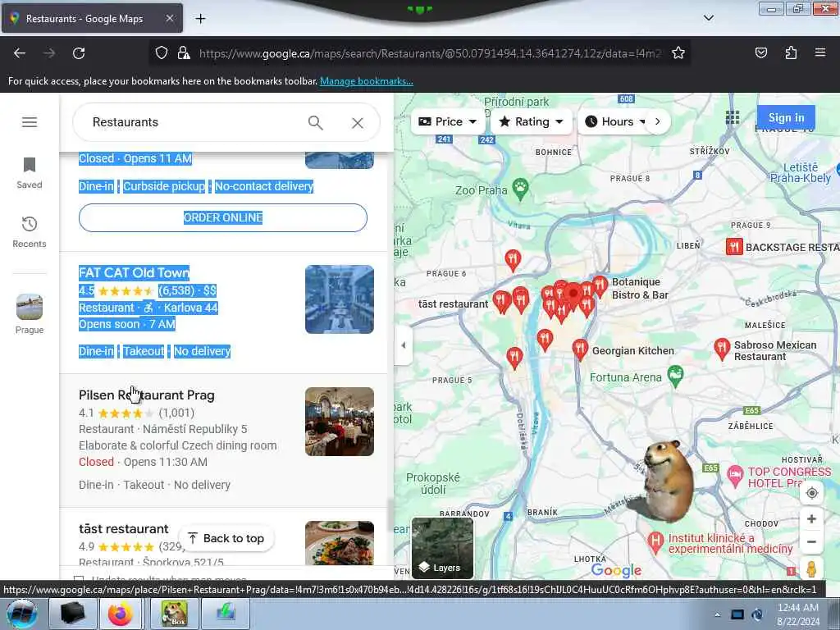
Task: Click the Sandboxie Box taskbar icon
Action: (x=174, y=614)
